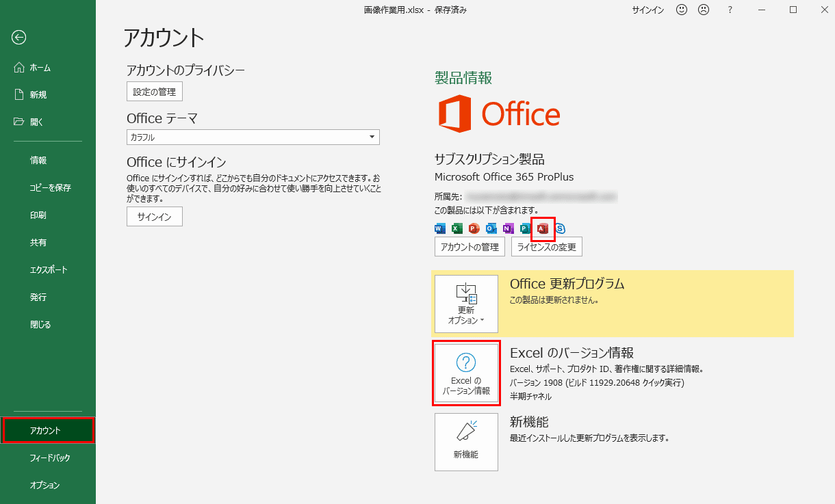Viewport: 835px width, 504px height.
Task: Click サインイン in the title bar
Action: coord(647,10)
